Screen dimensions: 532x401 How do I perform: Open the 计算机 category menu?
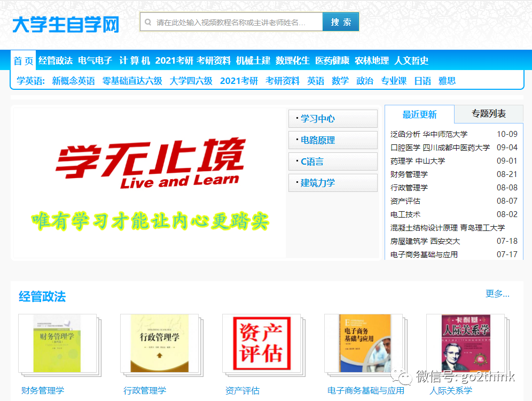click(136, 61)
